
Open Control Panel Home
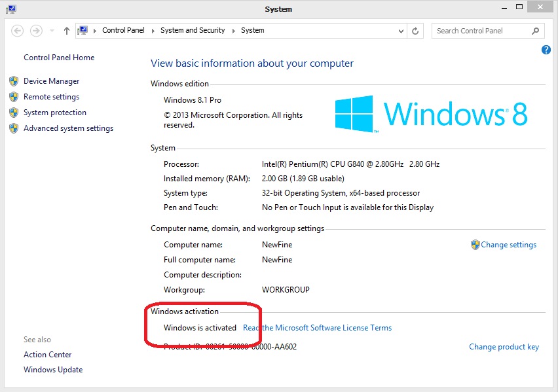[59, 58]
